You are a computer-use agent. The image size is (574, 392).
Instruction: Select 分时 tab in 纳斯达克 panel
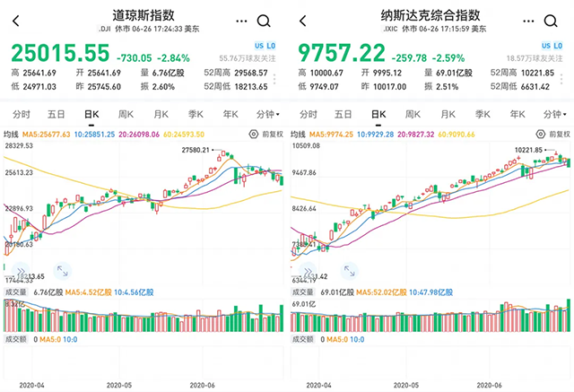309,115
